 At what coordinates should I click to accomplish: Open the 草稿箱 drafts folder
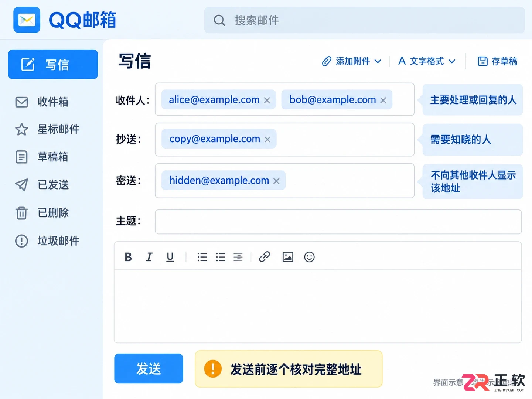[x=42, y=157]
